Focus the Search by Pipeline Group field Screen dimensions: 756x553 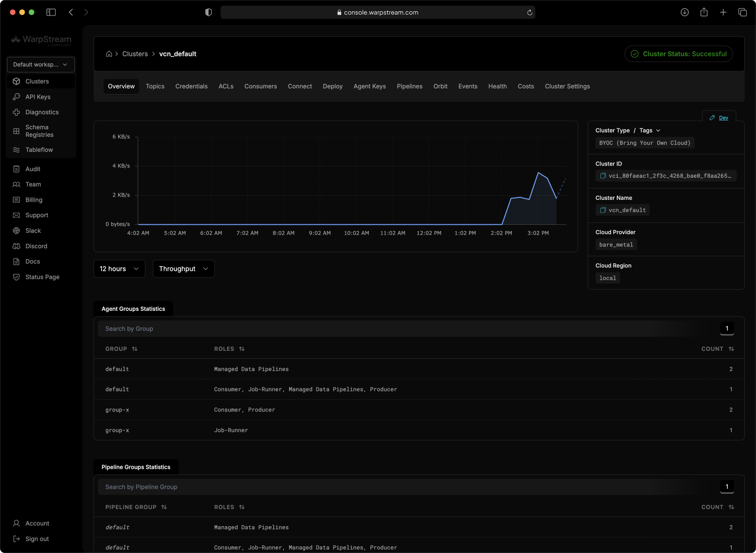click(x=407, y=487)
